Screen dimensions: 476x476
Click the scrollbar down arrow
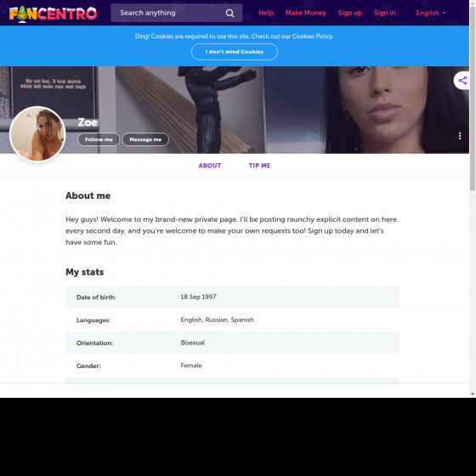click(x=473, y=394)
